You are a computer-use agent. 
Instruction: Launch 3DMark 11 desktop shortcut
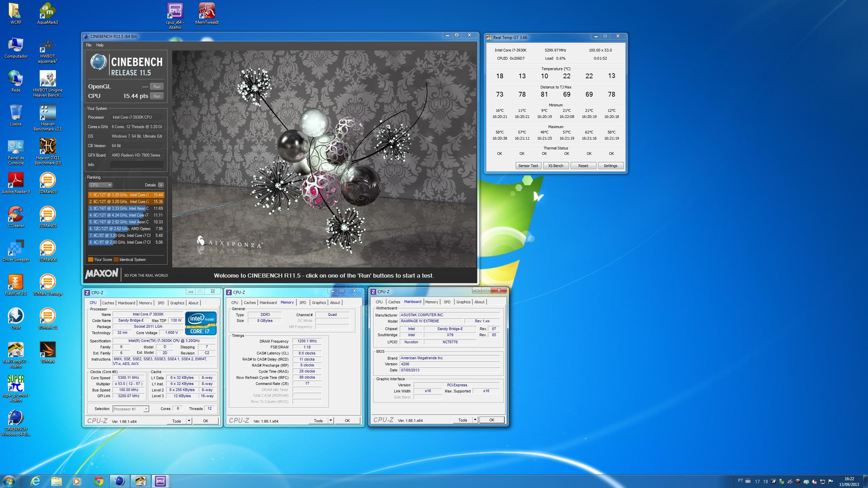(x=47, y=319)
